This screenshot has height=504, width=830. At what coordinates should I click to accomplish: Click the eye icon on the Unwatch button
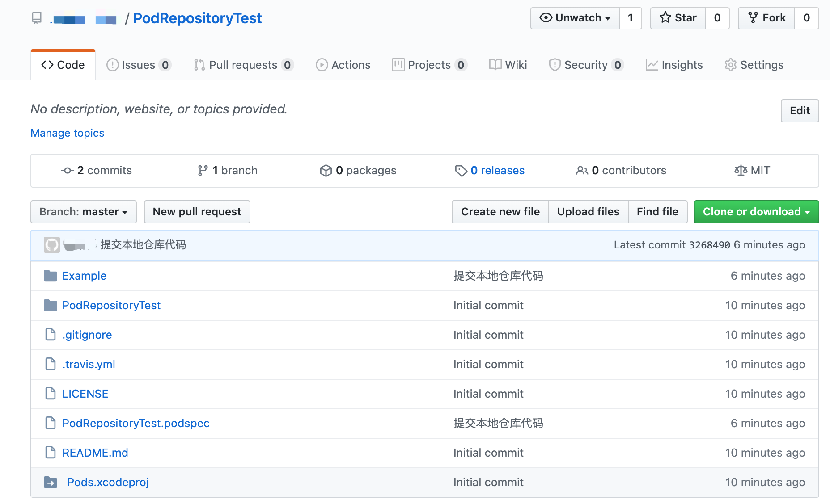pos(546,18)
